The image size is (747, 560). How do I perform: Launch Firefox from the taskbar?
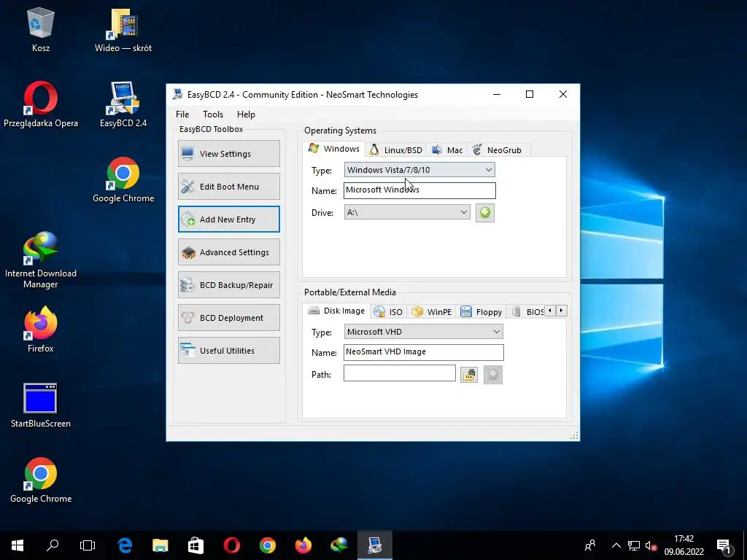[303, 545]
